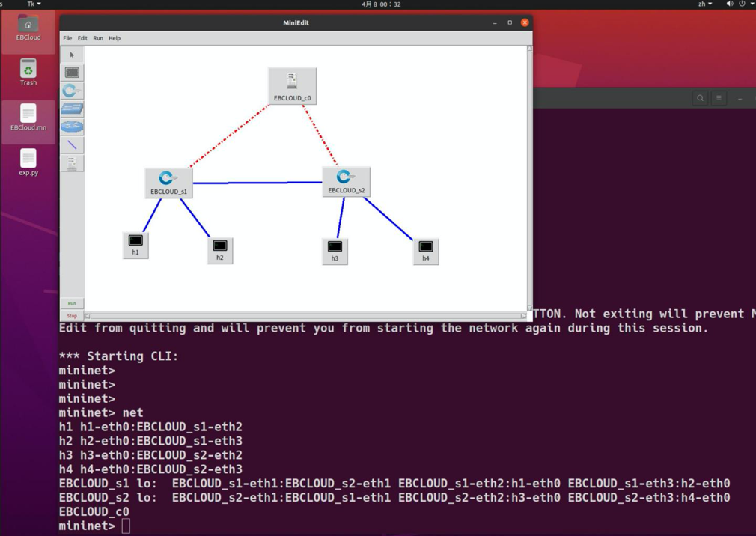This screenshot has width=756, height=536.
Task: Open the Help menu in MiniEdit
Action: [115, 38]
